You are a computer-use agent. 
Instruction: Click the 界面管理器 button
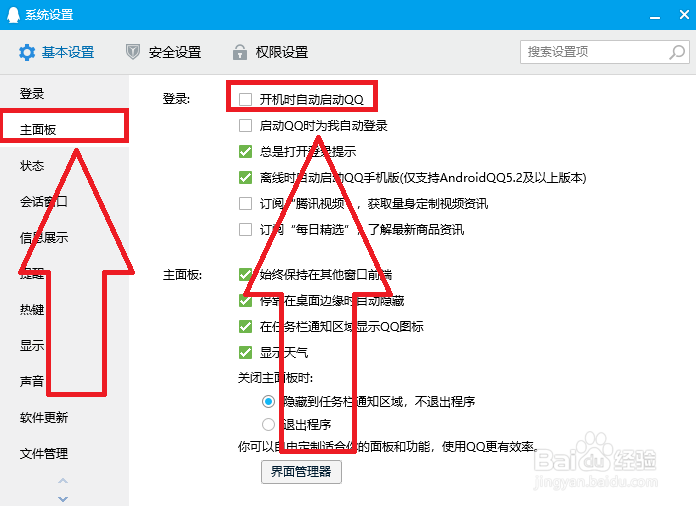pyautogui.click(x=301, y=471)
